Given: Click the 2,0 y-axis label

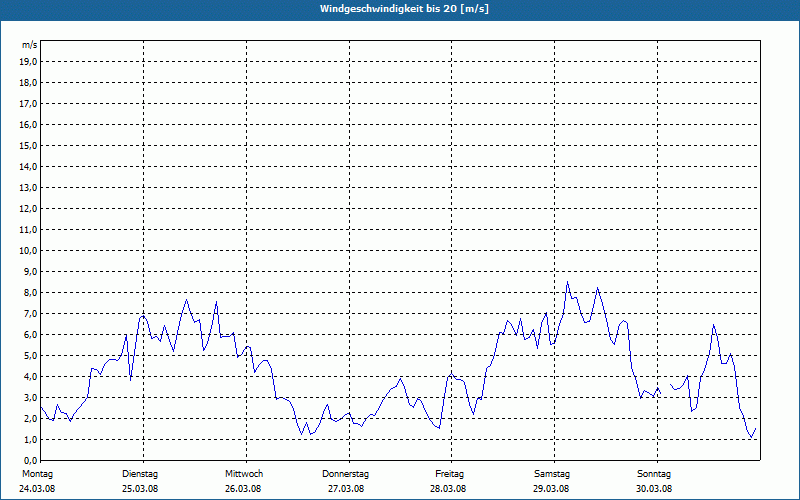Looking at the screenshot, I should (x=31, y=418).
